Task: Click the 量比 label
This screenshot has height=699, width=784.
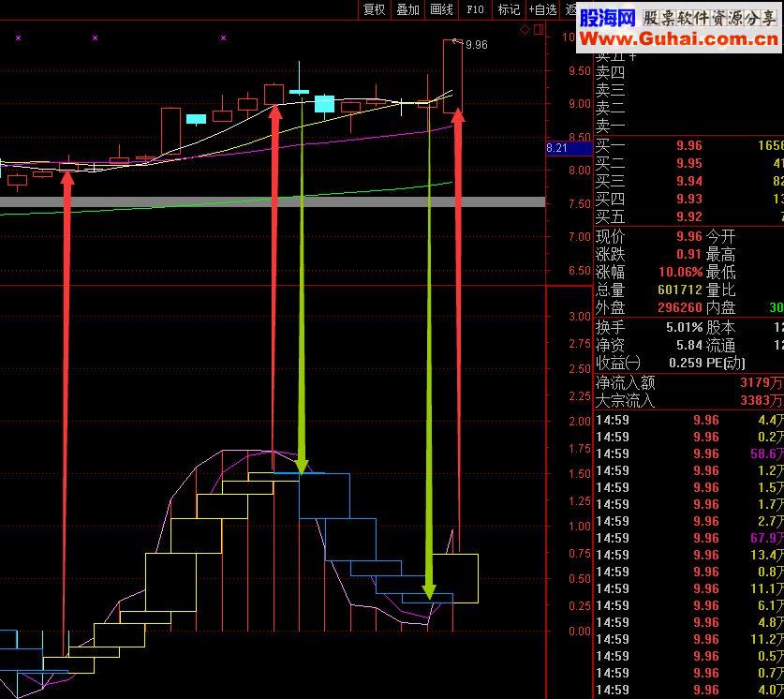Action: [721, 290]
